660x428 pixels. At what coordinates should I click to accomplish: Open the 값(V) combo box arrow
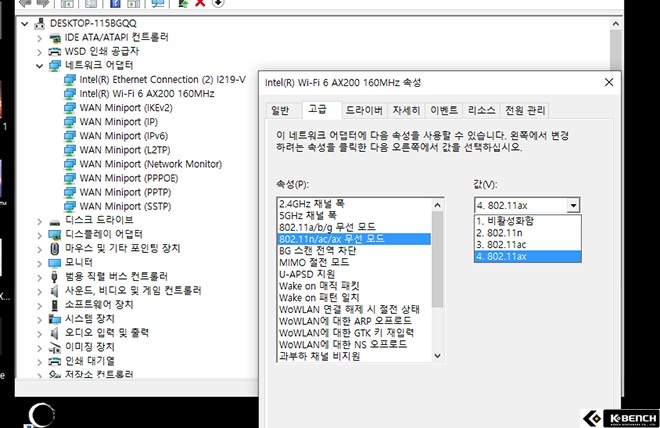point(573,205)
